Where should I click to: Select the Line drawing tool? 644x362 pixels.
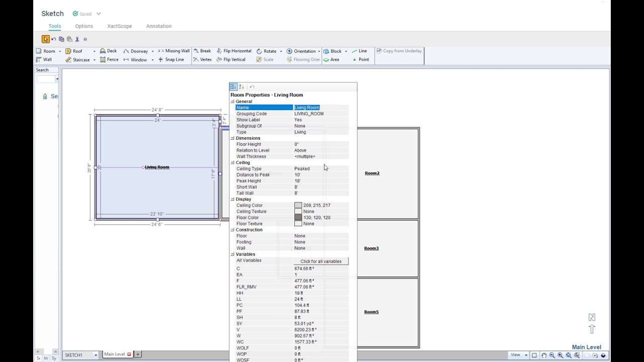coord(359,51)
